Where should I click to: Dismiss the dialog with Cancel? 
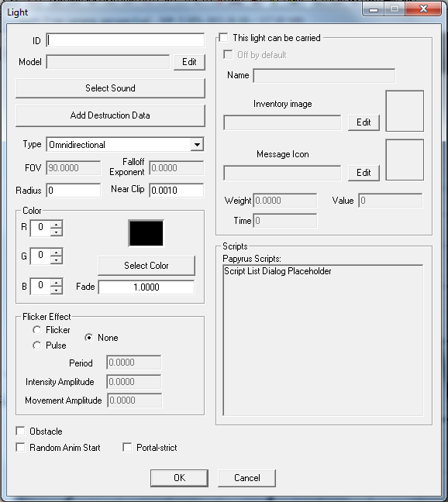[x=247, y=478]
